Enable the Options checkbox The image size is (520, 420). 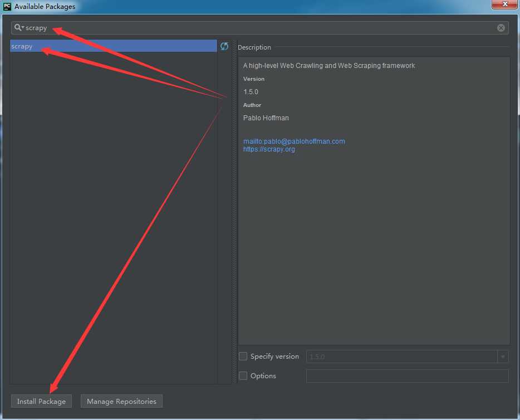pyautogui.click(x=243, y=376)
